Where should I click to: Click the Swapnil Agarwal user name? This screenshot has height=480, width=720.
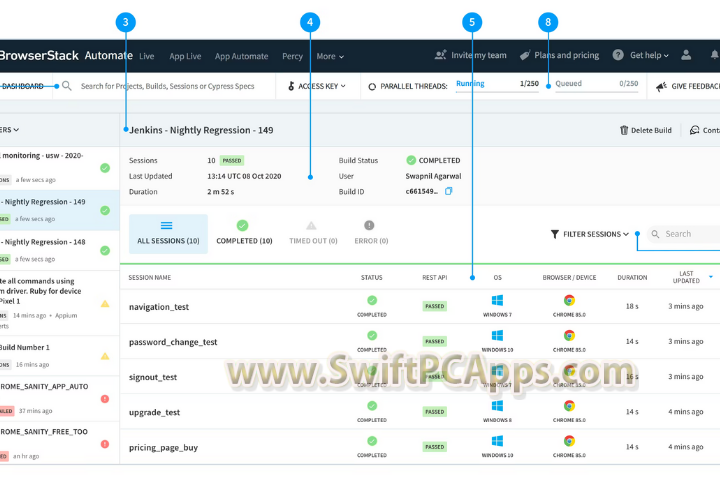pos(433,176)
